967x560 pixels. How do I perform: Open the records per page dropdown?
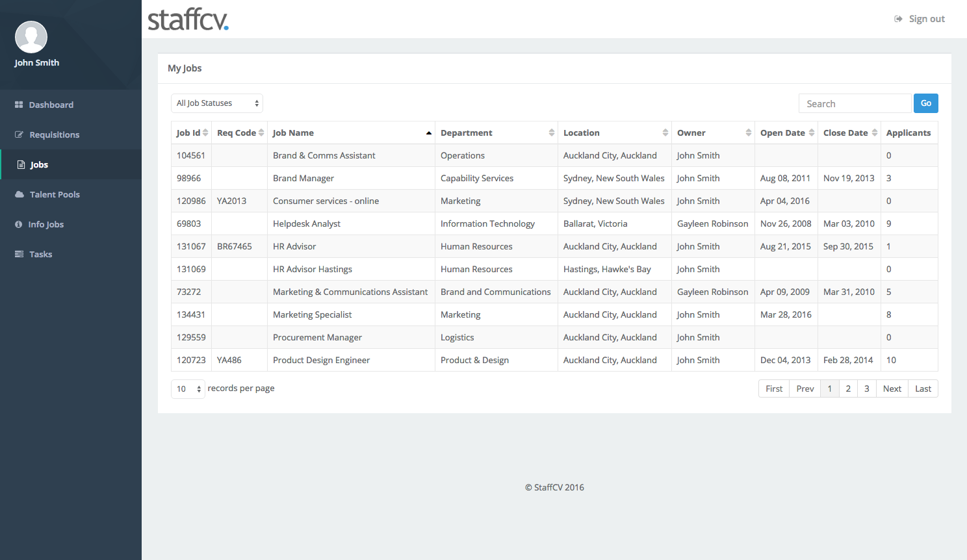(188, 389)
